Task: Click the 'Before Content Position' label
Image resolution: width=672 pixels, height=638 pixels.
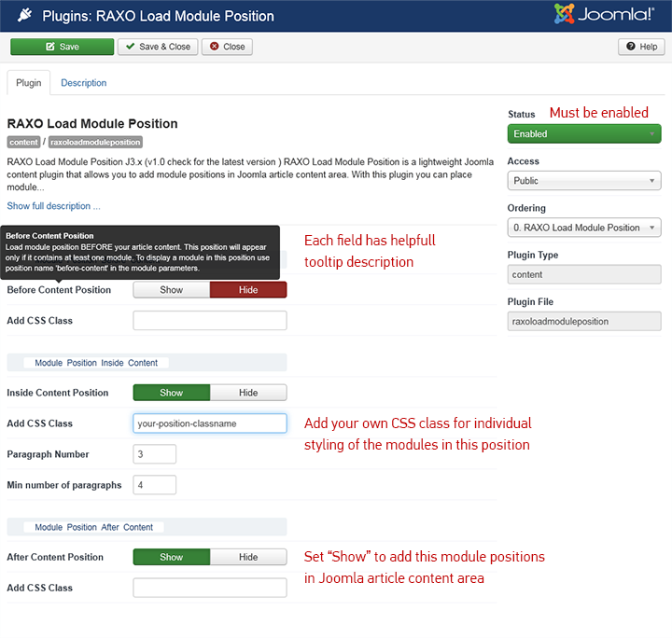Action: pyautogui.click(x=59, y=290)
